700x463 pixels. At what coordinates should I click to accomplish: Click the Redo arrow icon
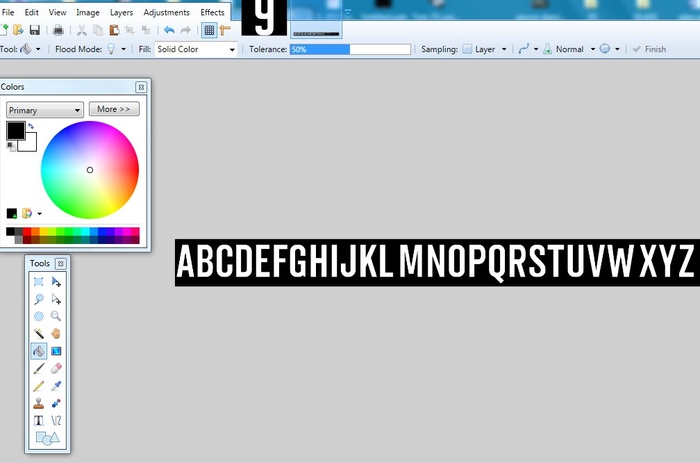click(x=185, y=30)
